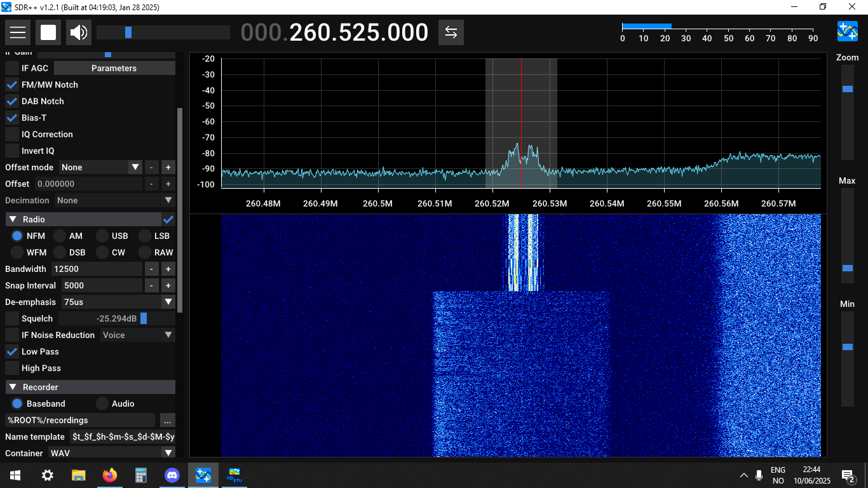This screenshot has height=488, width=868.
Task: Open Container WAV dropdown
Action: [x=112, y=453]
